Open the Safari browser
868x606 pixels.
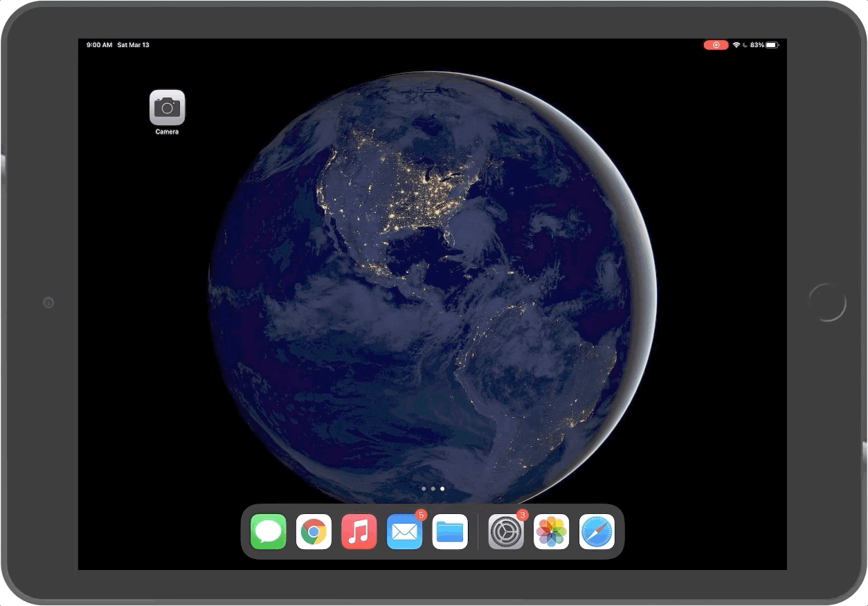(x=597, y=532)
